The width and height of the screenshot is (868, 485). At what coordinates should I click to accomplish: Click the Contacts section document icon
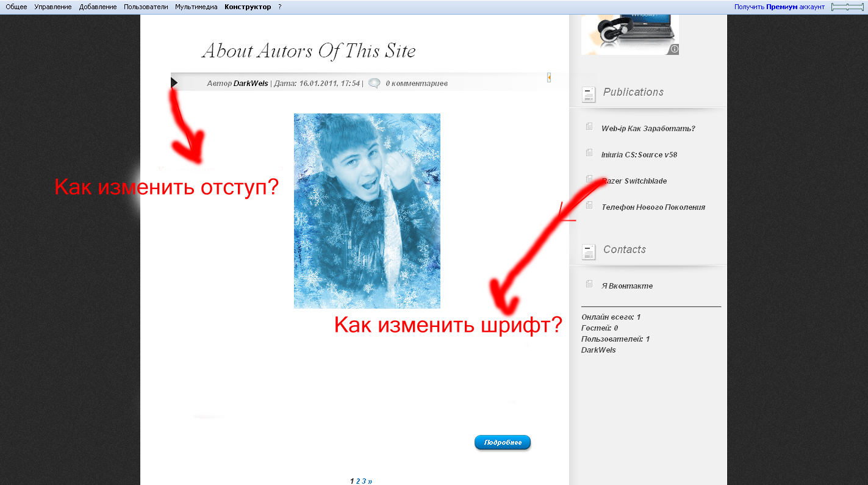pyautogui.click(x=589, y=251)
